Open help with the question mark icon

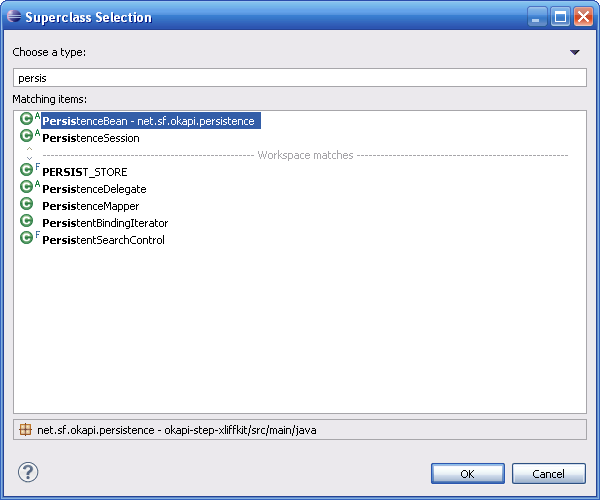click(x=28, y=472)
